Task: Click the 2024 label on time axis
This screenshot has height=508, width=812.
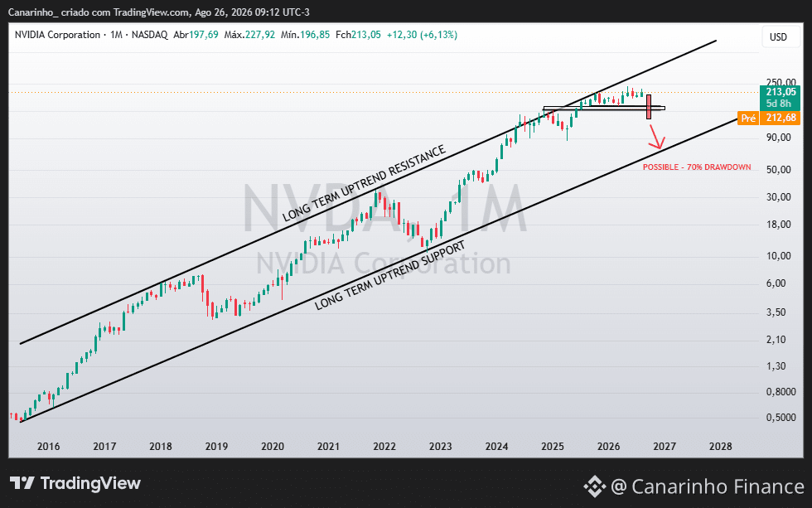Action: click(496, 447)
